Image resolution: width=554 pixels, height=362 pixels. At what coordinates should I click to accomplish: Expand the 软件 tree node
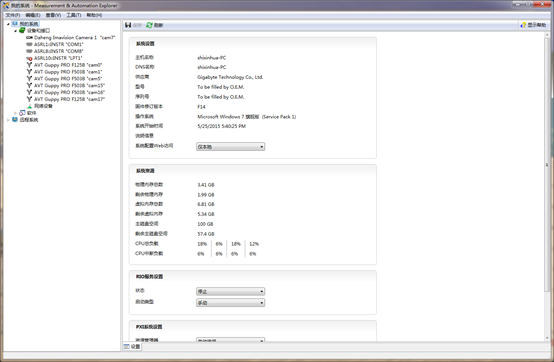[x=15, y=113]
